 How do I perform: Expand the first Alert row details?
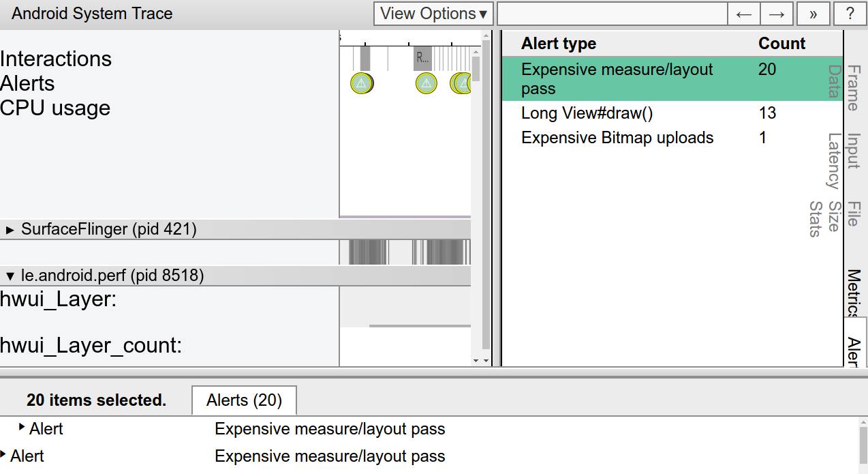click(22, 427)
